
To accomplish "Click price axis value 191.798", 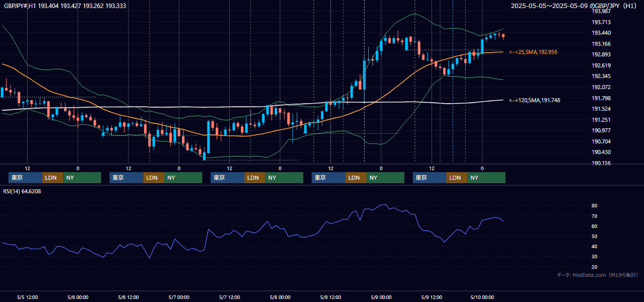I will 601,98.
